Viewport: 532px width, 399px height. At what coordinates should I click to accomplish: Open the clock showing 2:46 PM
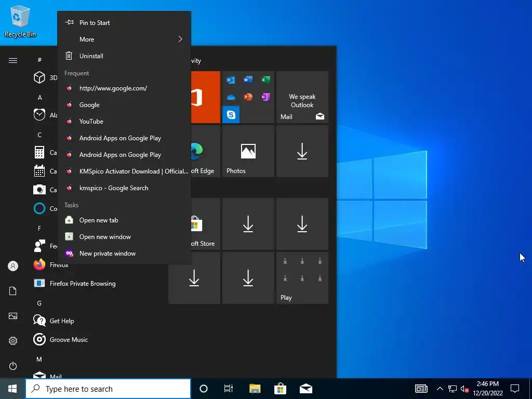tap(487, 389)
